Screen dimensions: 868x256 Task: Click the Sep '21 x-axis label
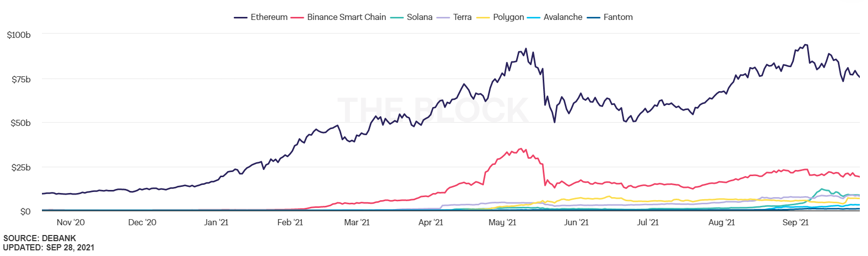point(796,222)
